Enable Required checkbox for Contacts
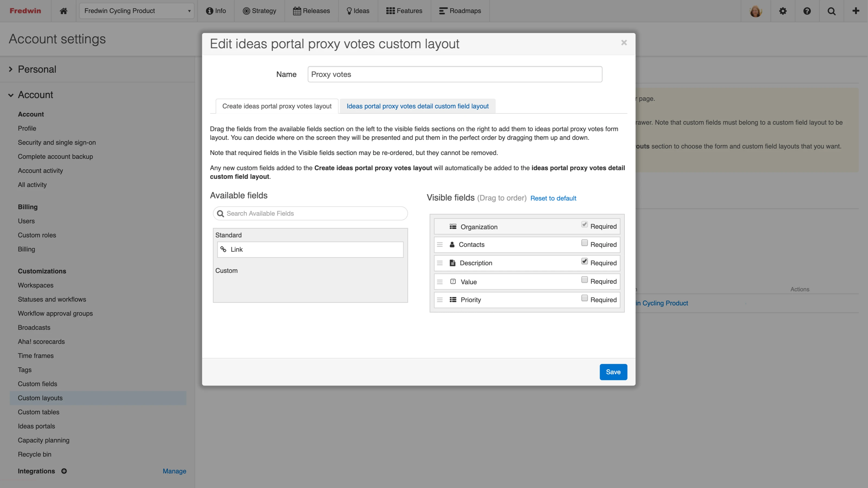 pos(584,243)
